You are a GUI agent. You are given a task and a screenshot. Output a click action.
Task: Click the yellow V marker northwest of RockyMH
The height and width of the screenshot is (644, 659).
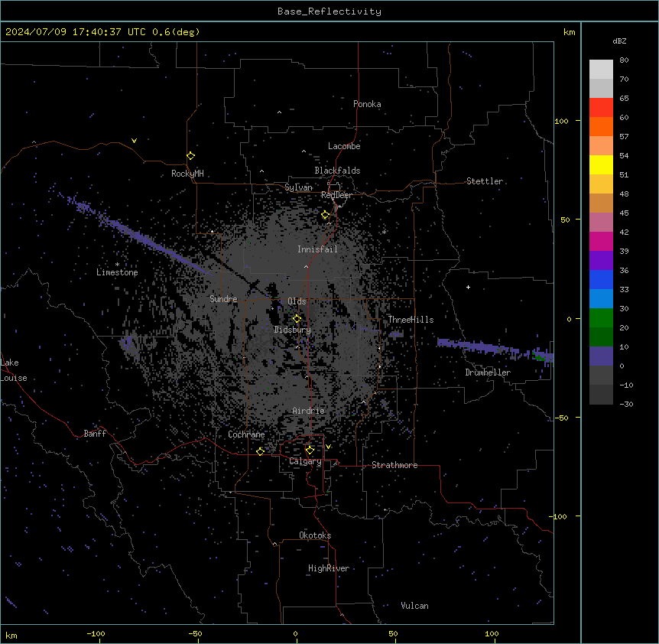134,141
